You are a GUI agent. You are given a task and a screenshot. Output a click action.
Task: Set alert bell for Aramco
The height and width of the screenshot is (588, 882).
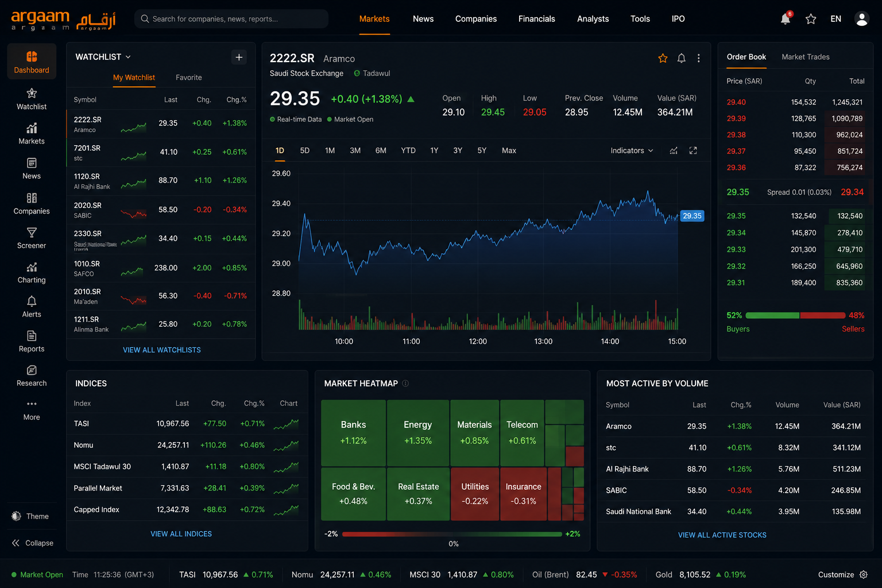[x=682, y=58]
